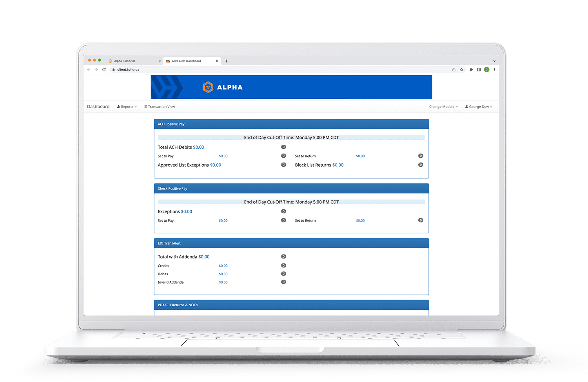Image resolution: width=588 pixels, height=382 pixels.
Task: Click Check Positive Pay Set to Return badge
Action: [x=421, y=220]
